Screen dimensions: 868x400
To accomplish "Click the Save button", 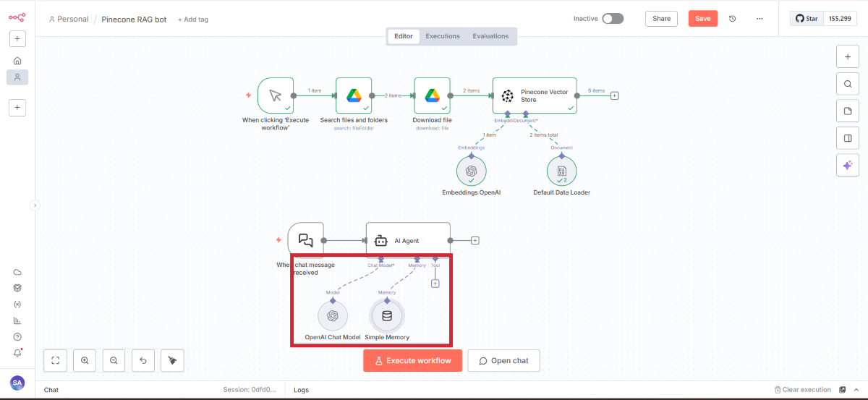I will click(702, 19).
